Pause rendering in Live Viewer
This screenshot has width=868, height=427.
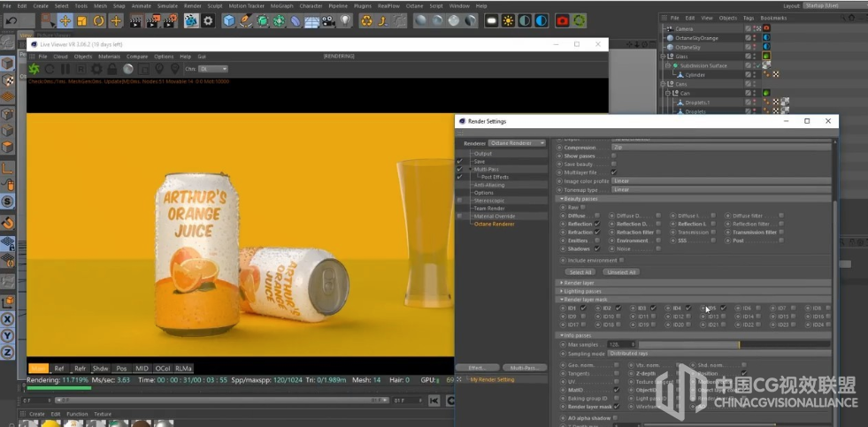pyautogui.click(x=65, y=69)
